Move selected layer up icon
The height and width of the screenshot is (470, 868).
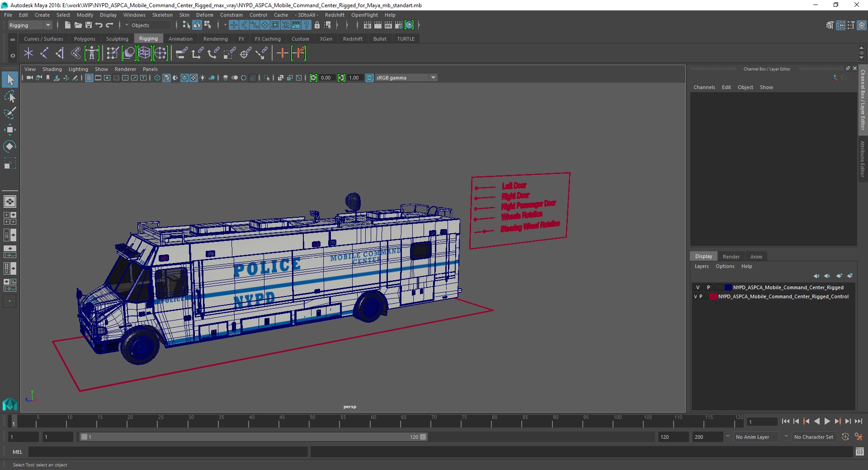pyautogui.click(x=816, y=276)
